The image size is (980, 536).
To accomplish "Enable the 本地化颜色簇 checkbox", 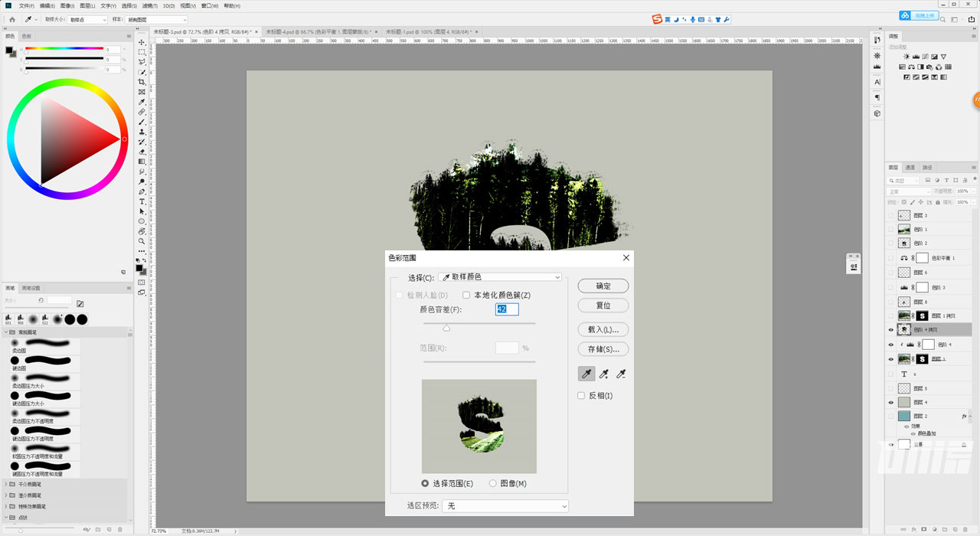I will click(x=466, y=295).
